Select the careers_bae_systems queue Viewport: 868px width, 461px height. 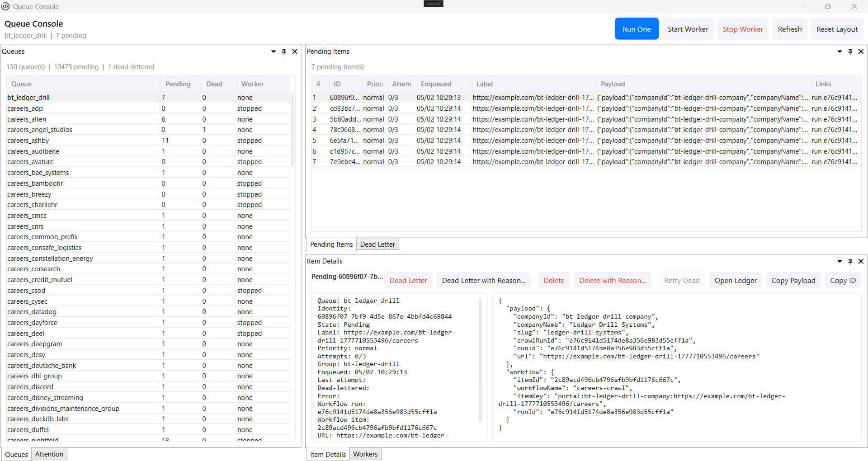point(148,173)
